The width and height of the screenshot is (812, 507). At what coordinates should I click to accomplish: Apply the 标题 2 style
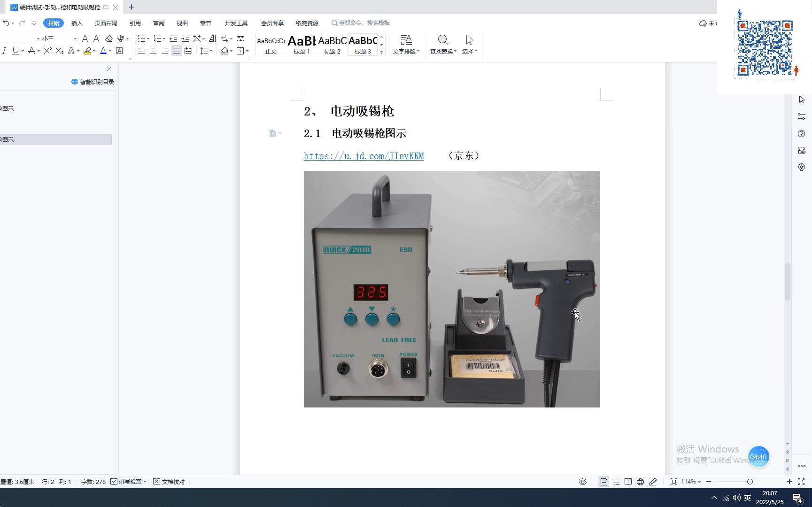[x=332, y=45]
